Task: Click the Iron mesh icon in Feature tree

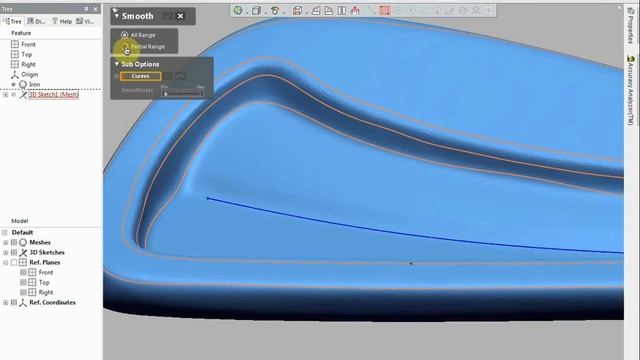Action: (23, 84)
